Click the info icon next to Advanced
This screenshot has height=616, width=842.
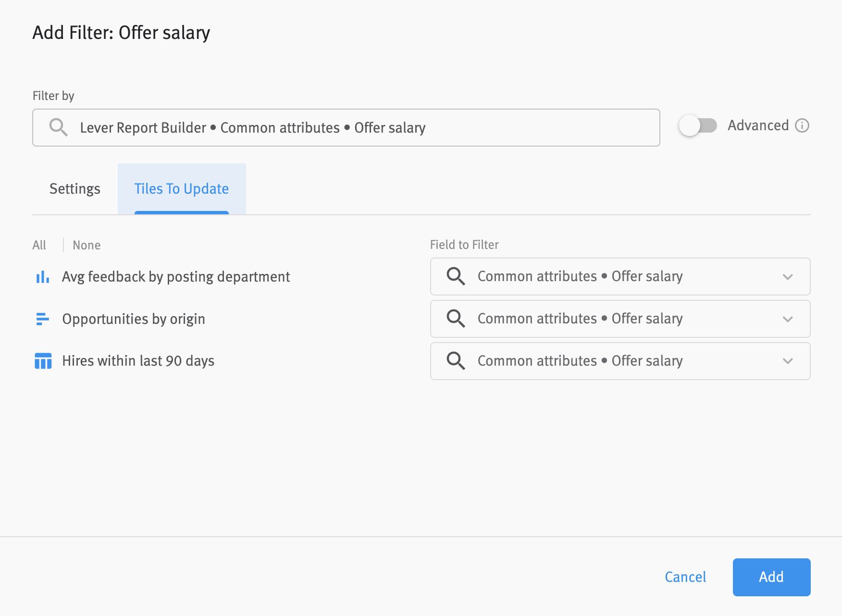(x=802, y=125)
